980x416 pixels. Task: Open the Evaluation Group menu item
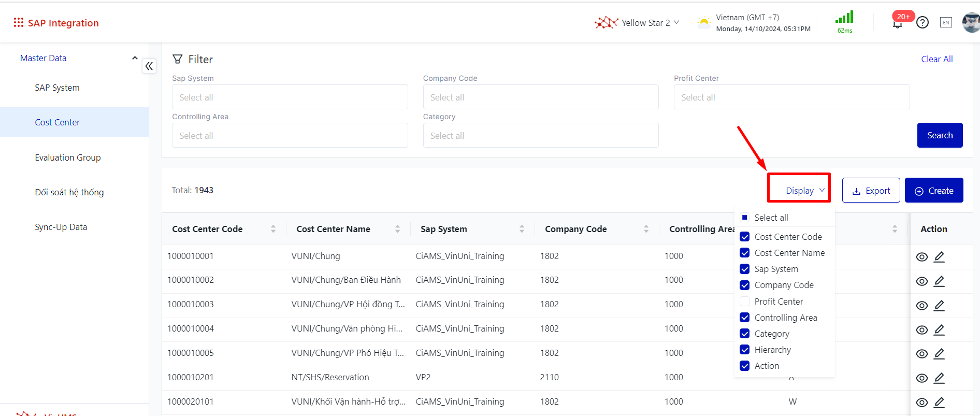click(x=68, y=157)
